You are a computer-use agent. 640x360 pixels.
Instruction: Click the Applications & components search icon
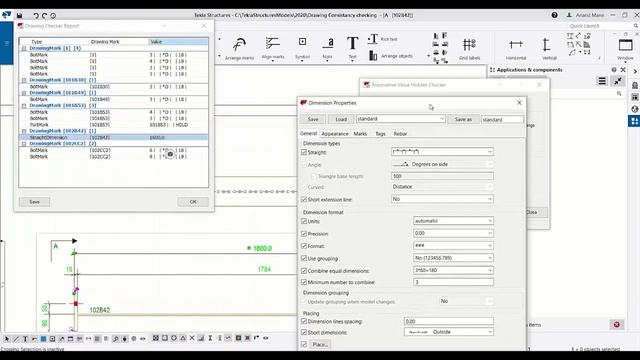coord(619,94)
